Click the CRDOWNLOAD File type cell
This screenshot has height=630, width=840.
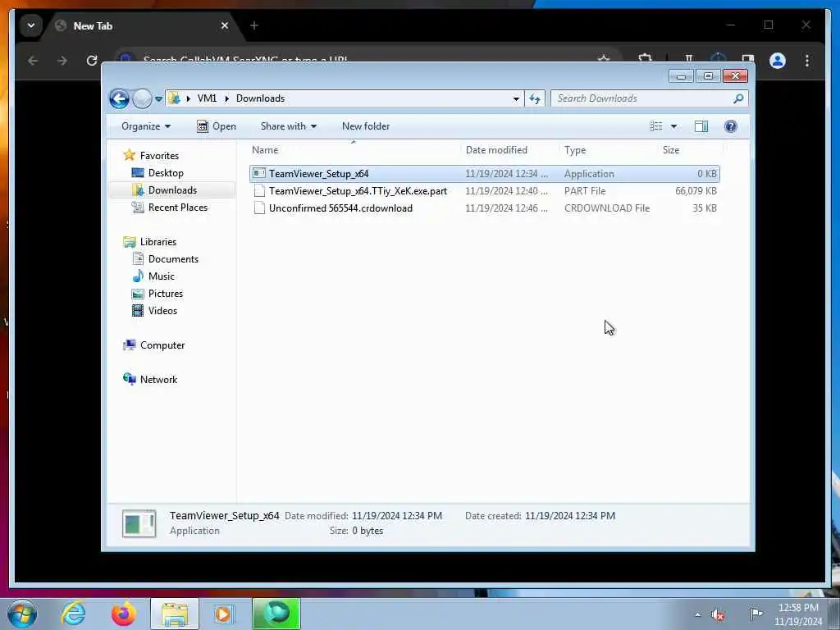pyautogui.click(x=607, y=208)
